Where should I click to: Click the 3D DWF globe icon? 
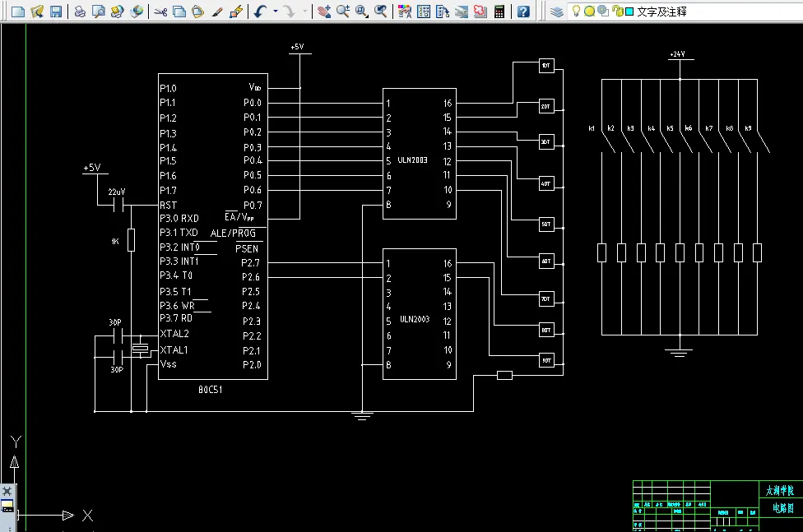(x=137, y=12)
